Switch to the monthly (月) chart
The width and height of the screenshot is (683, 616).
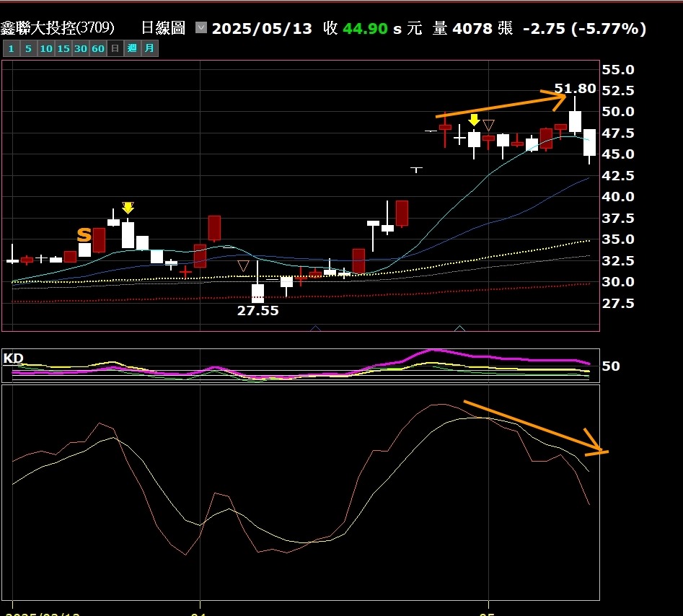(149, 48)
